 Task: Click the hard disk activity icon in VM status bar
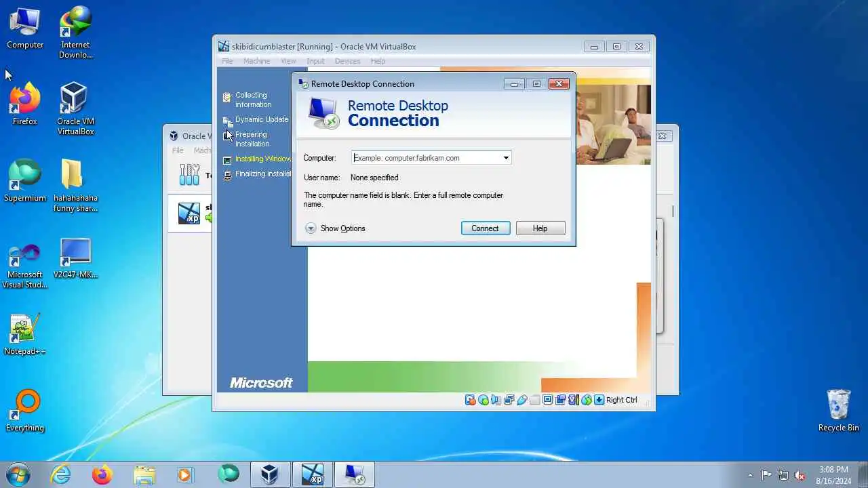click(471, 400)
